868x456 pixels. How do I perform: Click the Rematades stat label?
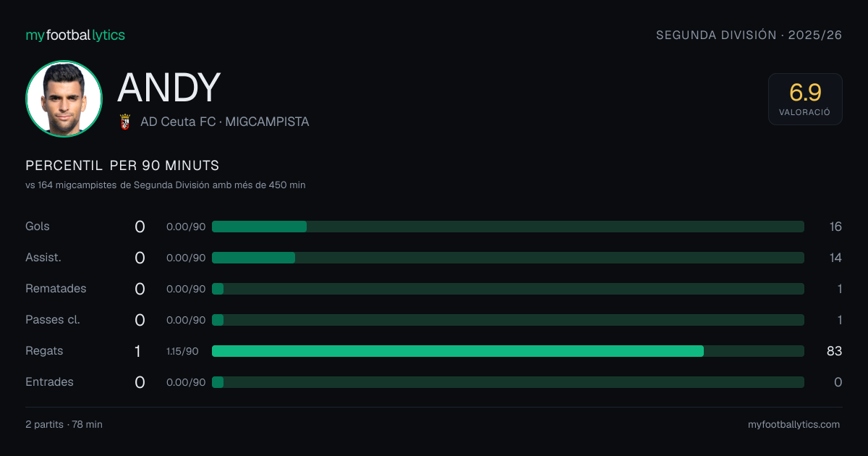tap(56, 289)
